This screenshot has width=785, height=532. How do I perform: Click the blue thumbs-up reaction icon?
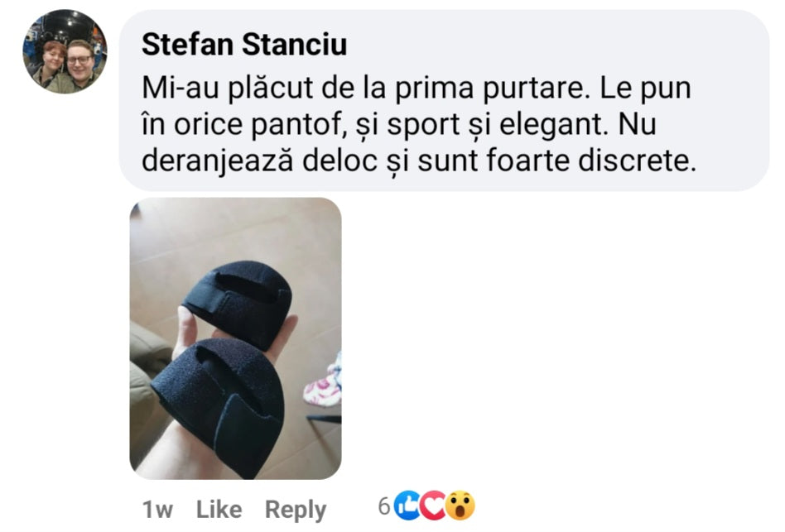[x=408, y=506]
